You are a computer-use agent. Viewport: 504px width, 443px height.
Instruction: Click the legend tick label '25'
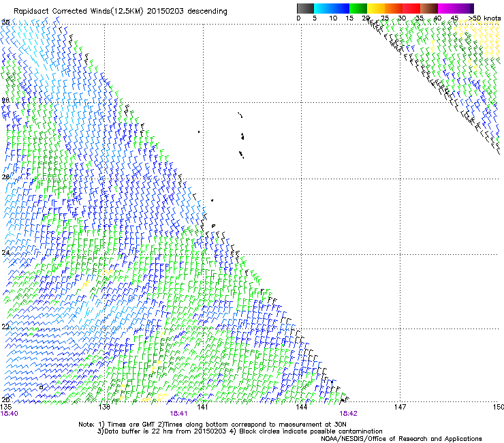385,18
